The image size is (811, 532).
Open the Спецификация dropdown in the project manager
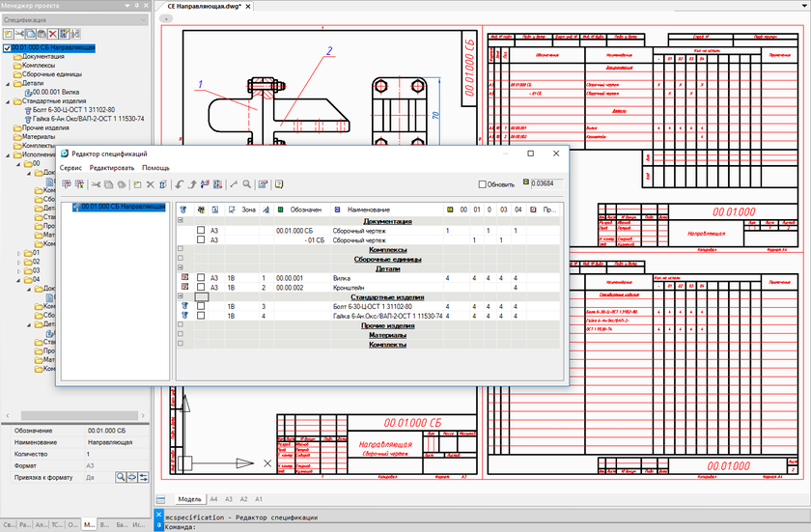click(x=142, y=19)
